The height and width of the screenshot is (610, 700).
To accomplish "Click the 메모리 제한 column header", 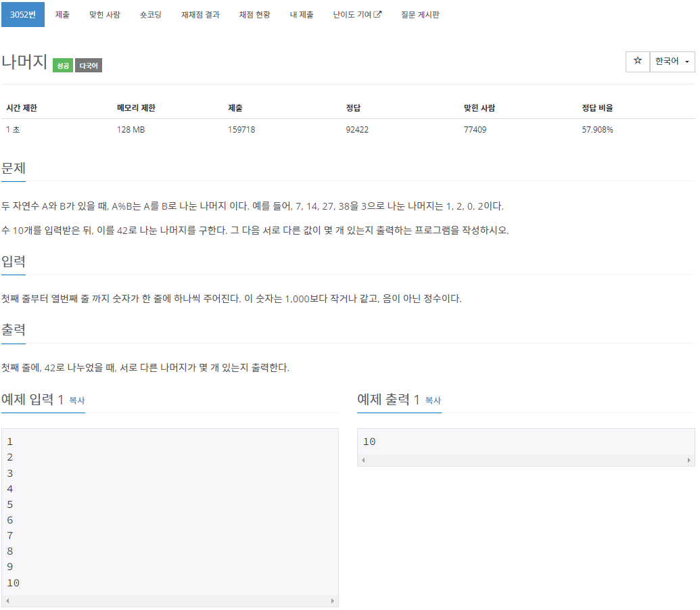I will [136, 108].
